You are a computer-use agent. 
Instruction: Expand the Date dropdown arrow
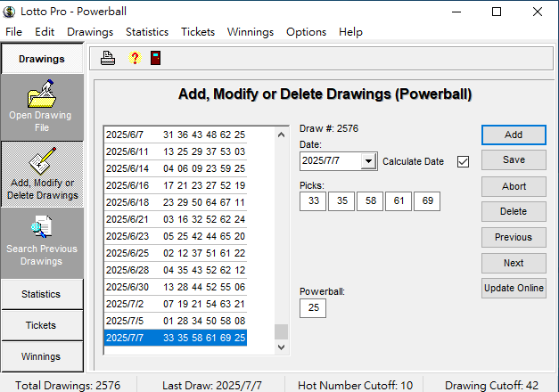coord(368,161)
